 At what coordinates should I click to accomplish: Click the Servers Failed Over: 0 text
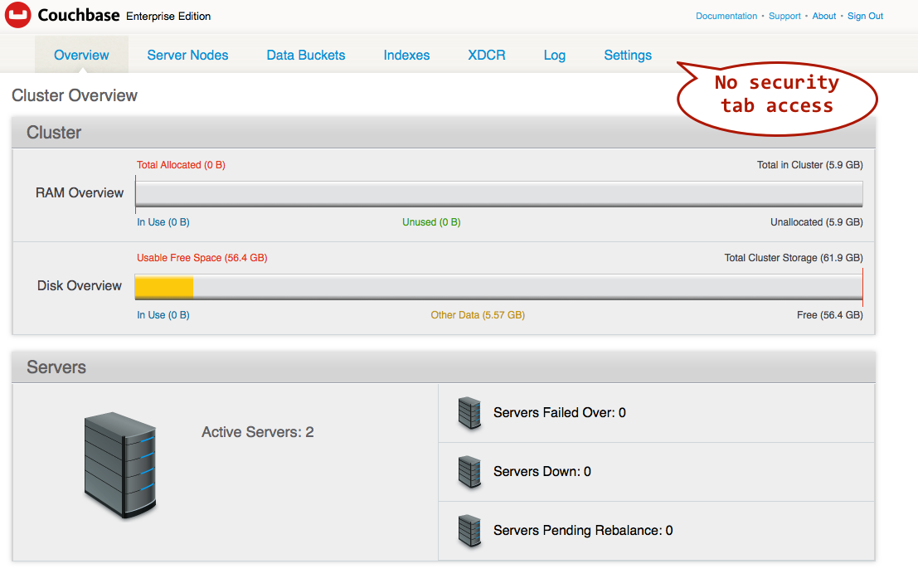pyautogui.click(x=560, y=413)
